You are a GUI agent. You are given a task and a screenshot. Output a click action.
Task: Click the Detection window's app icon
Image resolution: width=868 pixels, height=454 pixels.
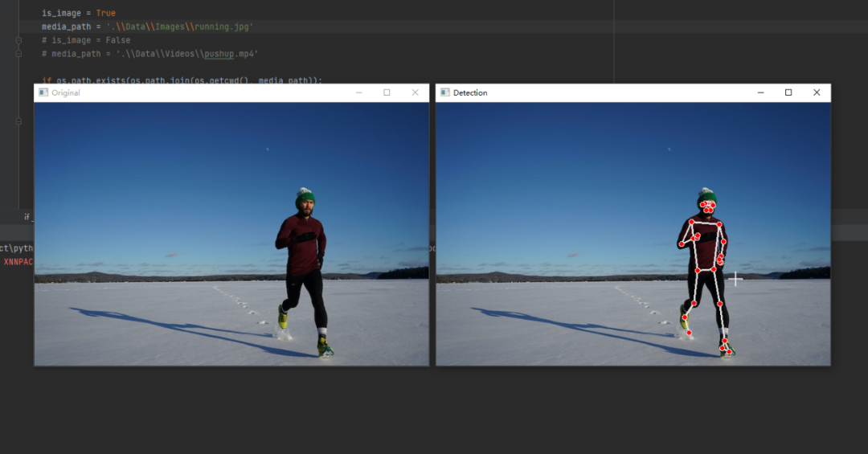pos(445,92)
